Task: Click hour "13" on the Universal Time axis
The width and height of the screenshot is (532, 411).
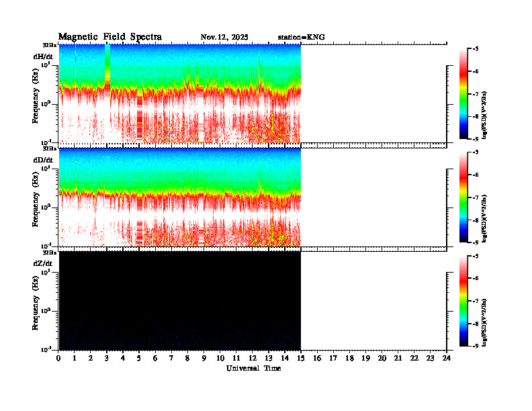Action: click(x=269, y=359)
